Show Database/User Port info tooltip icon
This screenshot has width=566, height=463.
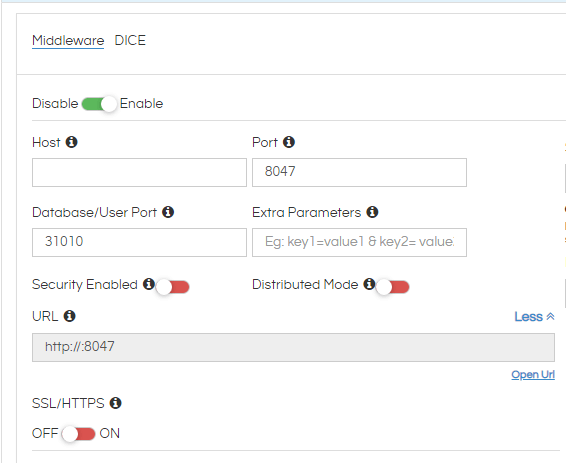[x=168, y=212]
